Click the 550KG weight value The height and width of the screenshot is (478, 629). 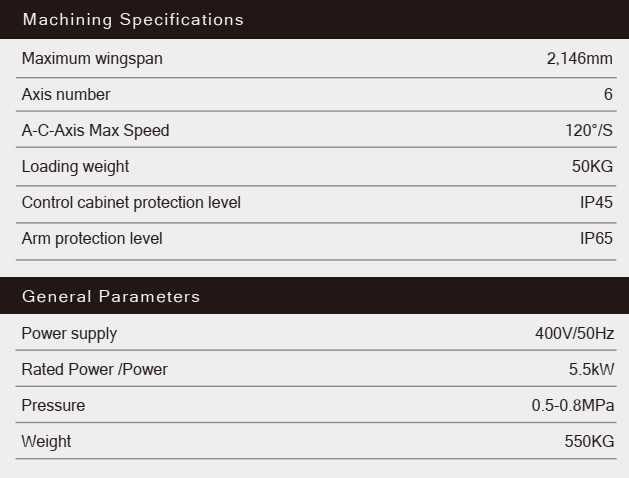(x=589, y=442)
